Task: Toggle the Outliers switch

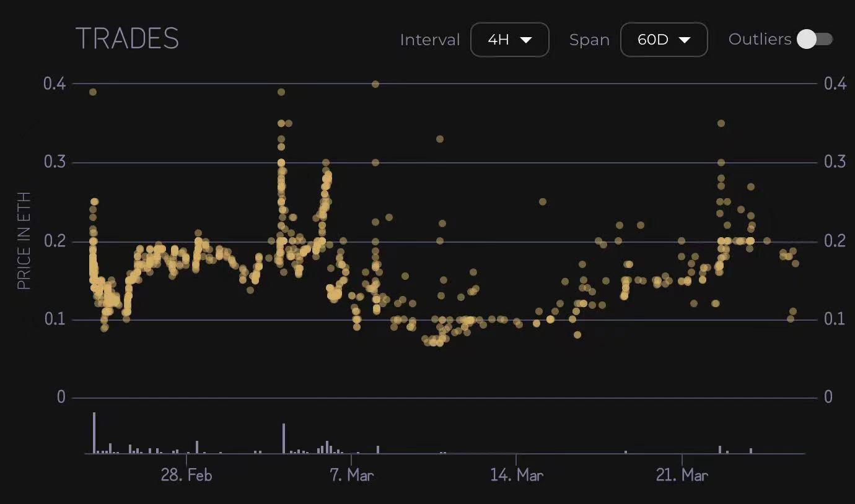Action: 815,40
